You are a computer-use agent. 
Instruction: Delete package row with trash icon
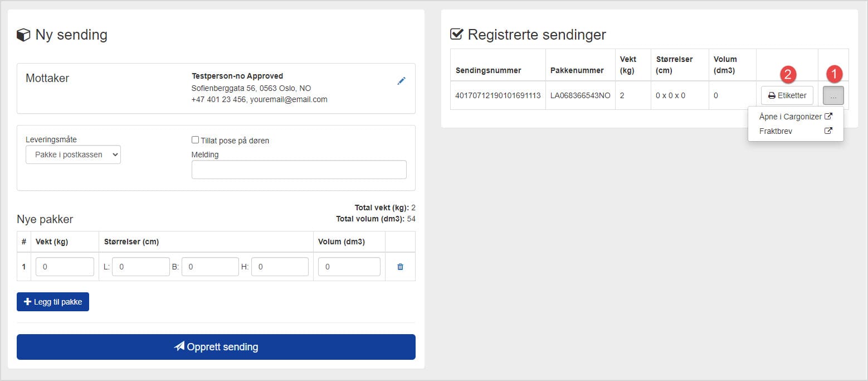[x=400, y=267]
